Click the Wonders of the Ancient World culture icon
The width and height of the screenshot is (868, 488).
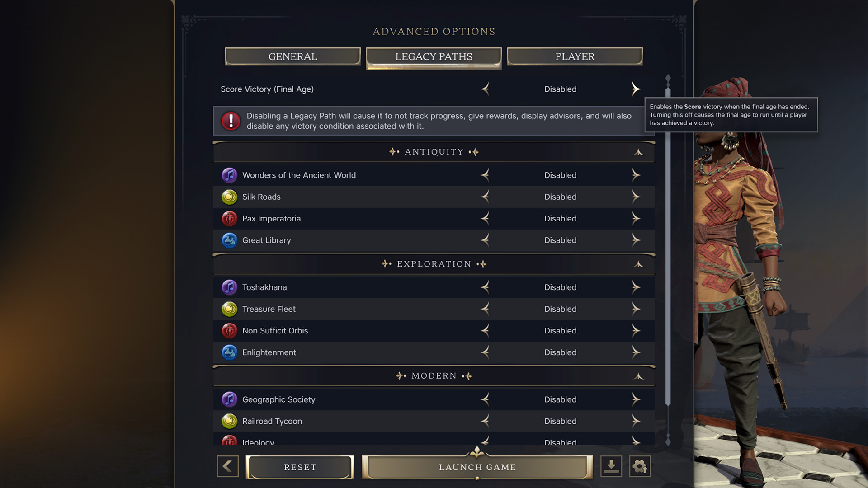(229, 175)
